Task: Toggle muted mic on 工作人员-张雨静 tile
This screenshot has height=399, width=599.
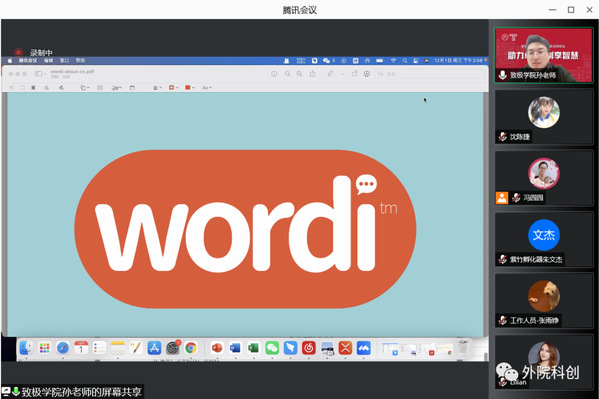Action: (503, 320)
